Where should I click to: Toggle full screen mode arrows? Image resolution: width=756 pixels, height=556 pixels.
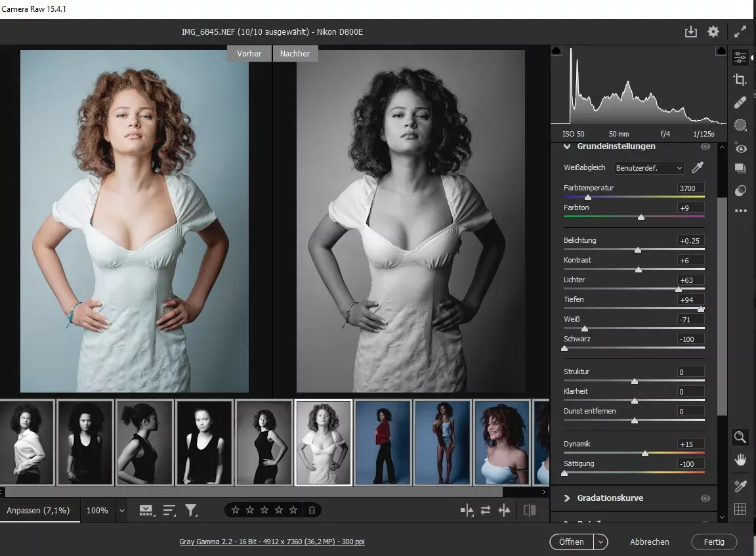[x=740, y=32]
